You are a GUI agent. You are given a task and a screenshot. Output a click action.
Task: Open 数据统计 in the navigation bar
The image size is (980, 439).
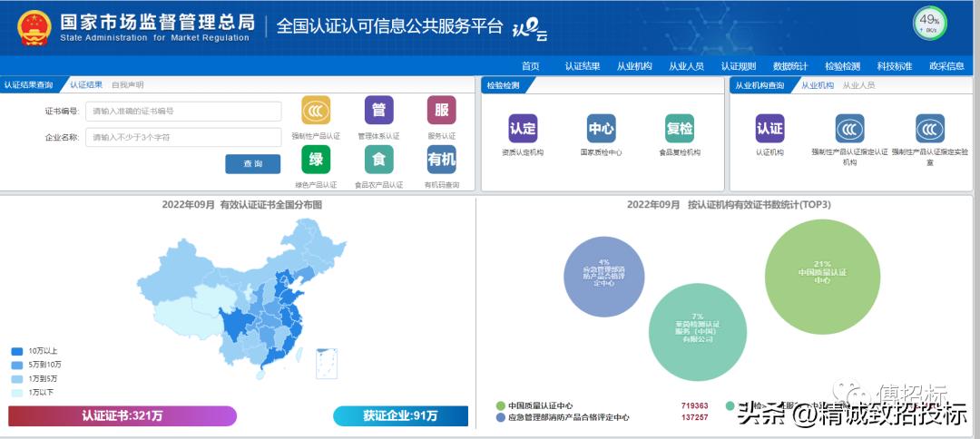point(790,66)
